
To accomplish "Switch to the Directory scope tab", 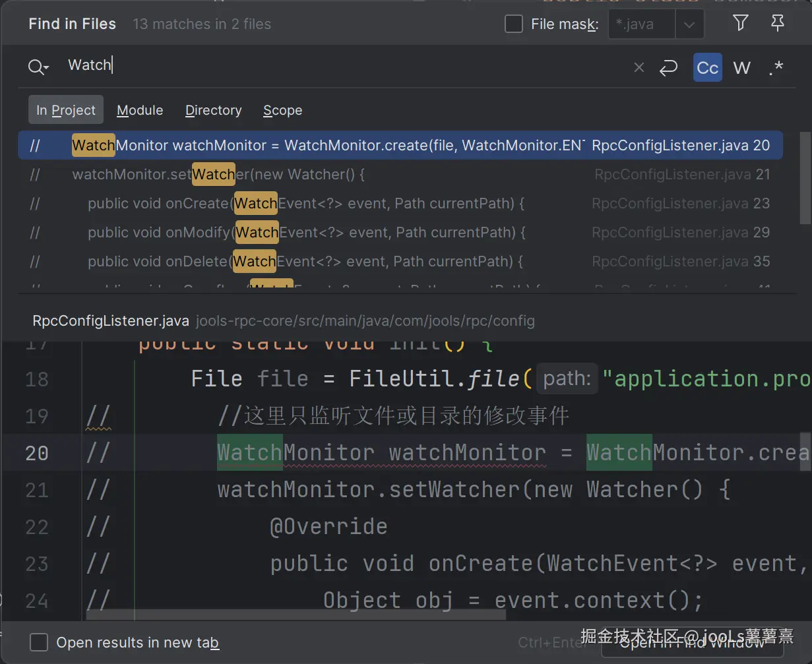I will point(213,110).
